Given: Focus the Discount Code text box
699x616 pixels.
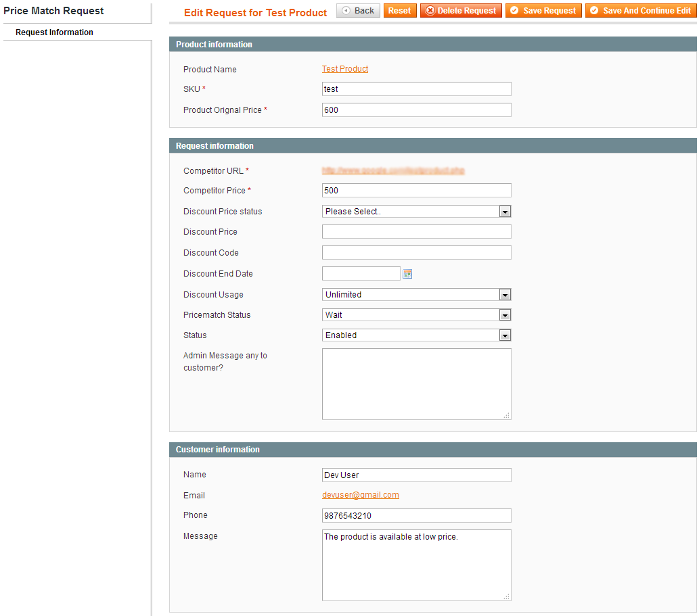Looking at the screenshot, I should (x=416, y=253).
